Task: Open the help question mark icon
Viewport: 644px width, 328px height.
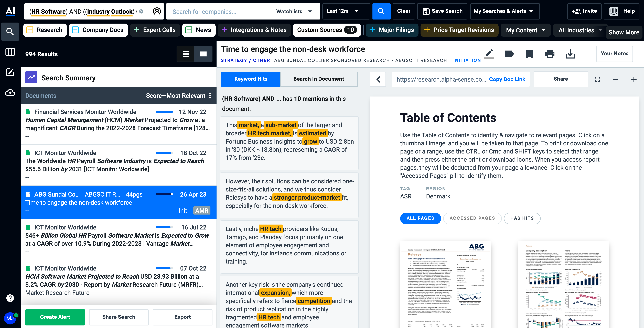Action: pyautogui.click(x=10, y=298)
